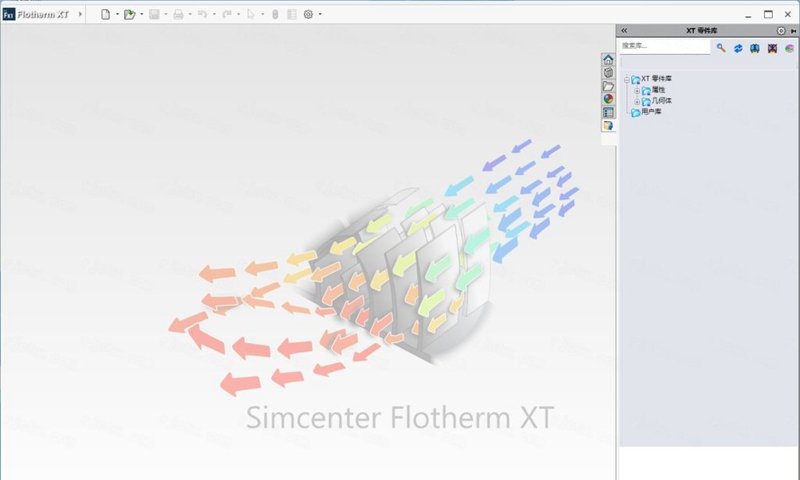Viewport: 800px width, 480px height.
Task: Expand the 属性 tree folder
Action: (x=637, y=91)
